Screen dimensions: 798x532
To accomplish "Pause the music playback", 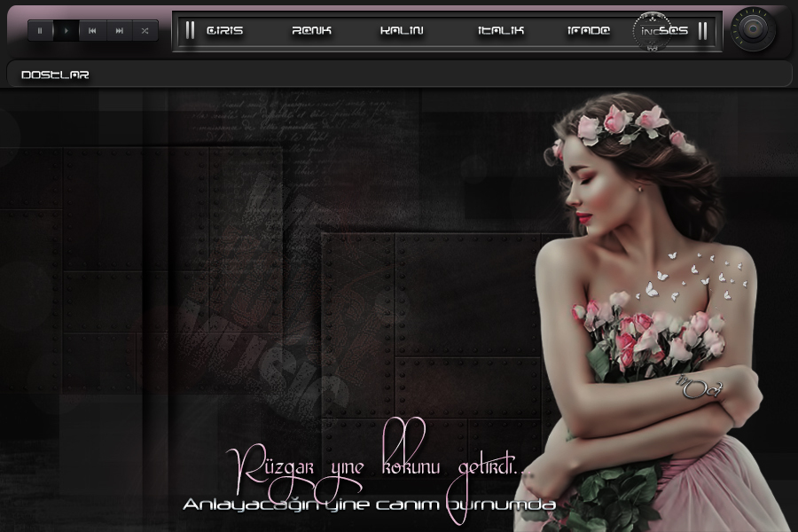I will (40, 30).
